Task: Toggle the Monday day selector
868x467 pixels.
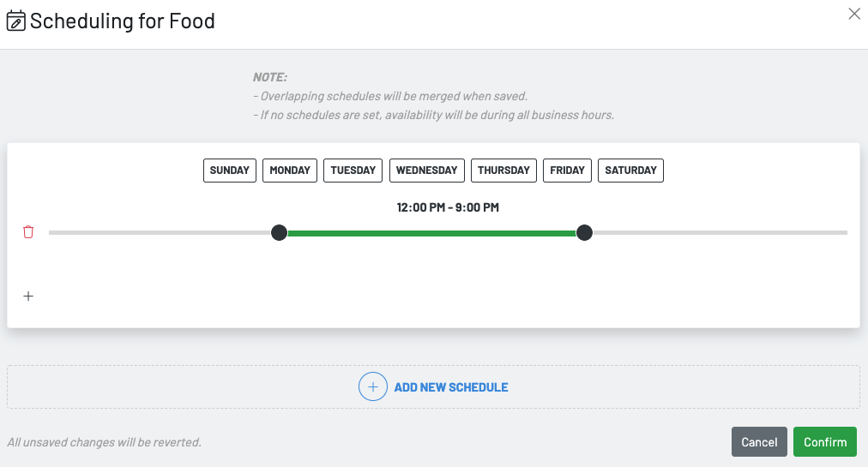Action: 290,171
